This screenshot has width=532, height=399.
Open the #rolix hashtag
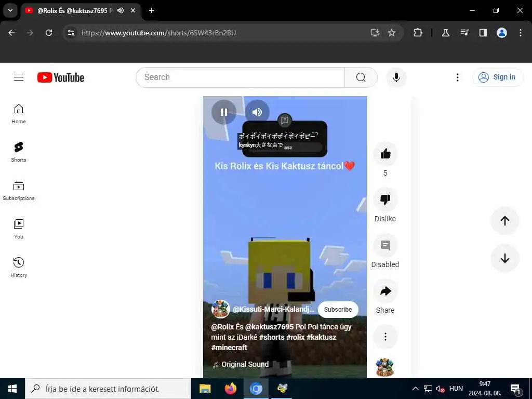[295, 337]
